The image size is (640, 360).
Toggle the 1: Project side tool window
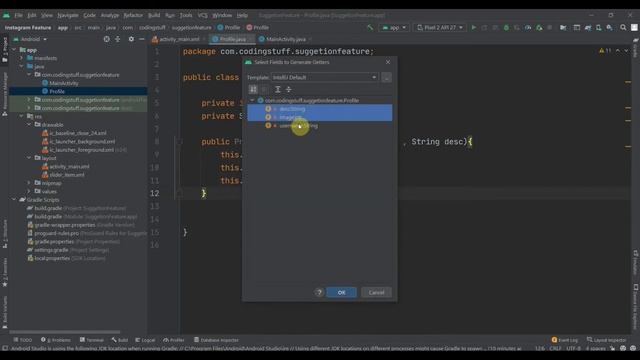pos(5,49)
